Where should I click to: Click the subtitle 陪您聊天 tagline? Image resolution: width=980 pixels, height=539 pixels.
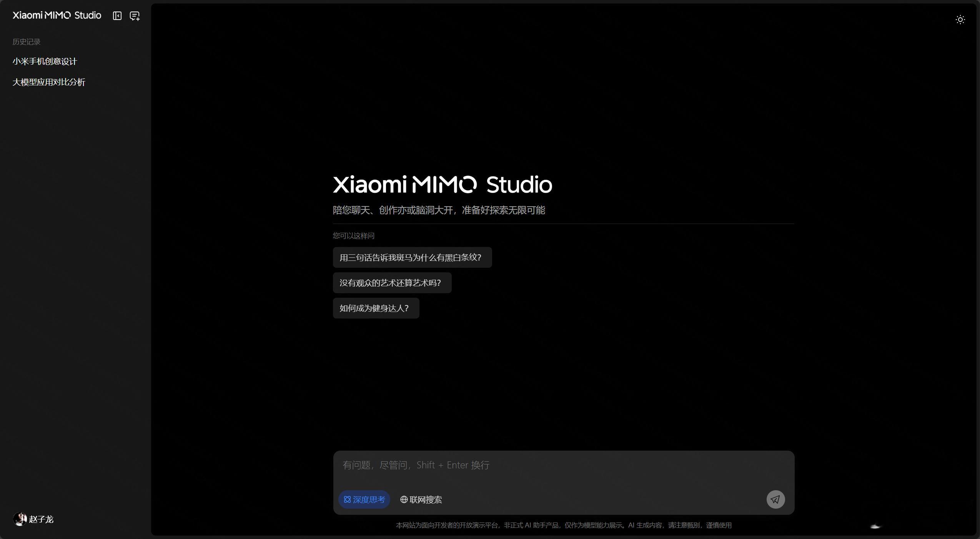(439, 210)
